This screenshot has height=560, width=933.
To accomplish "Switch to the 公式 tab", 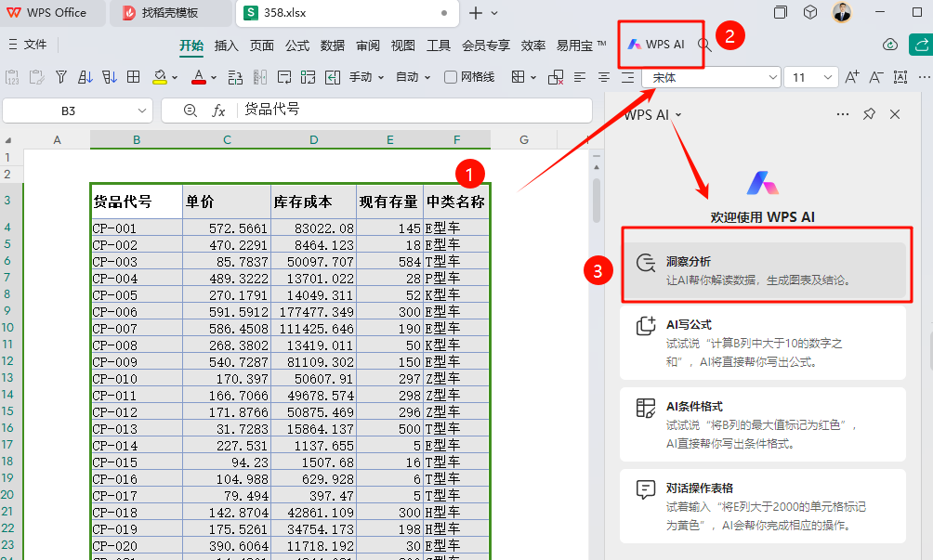I will pyautogui.click(x=297, y=46).
